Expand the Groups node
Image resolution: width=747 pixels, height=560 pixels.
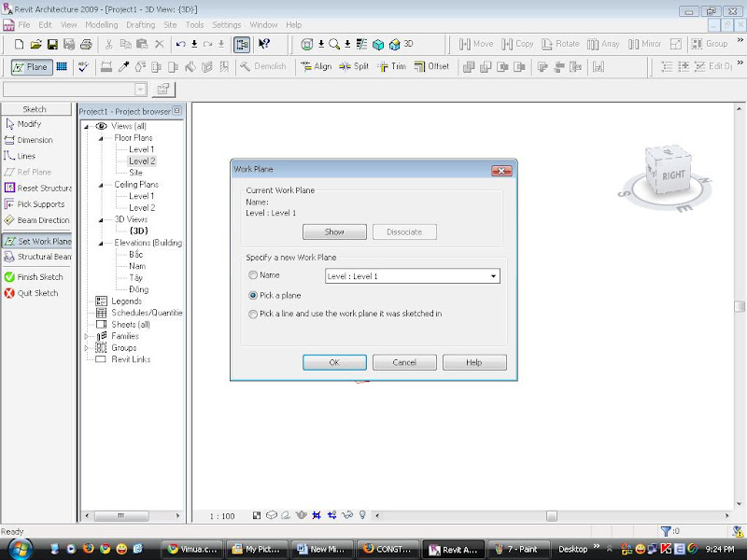86,348
